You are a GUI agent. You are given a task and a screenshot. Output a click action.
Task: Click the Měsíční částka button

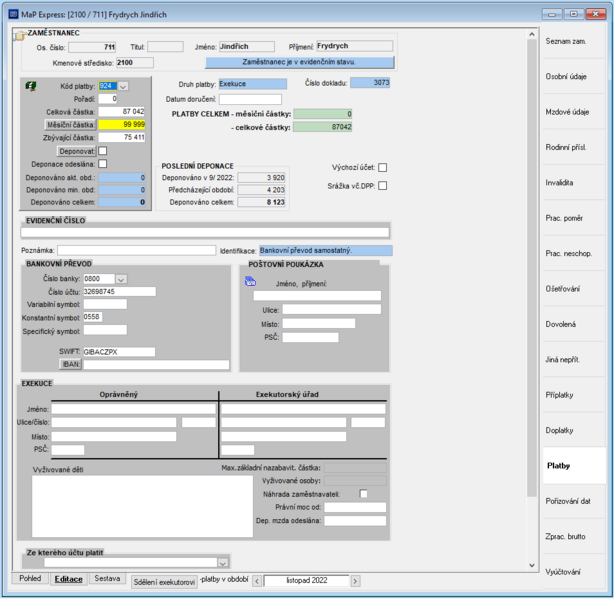tap(70, 125)
